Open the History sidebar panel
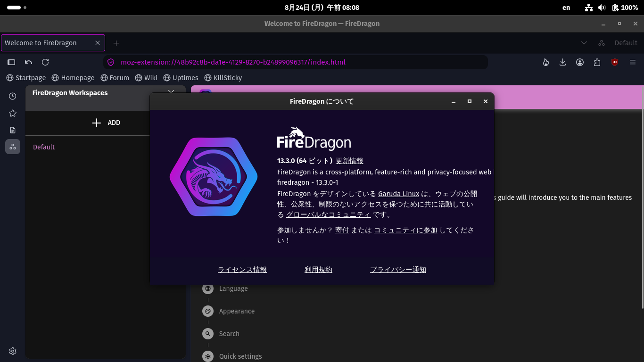Image resolution: width=644 pixels, height=362 pixels. [x=13, y=96]
